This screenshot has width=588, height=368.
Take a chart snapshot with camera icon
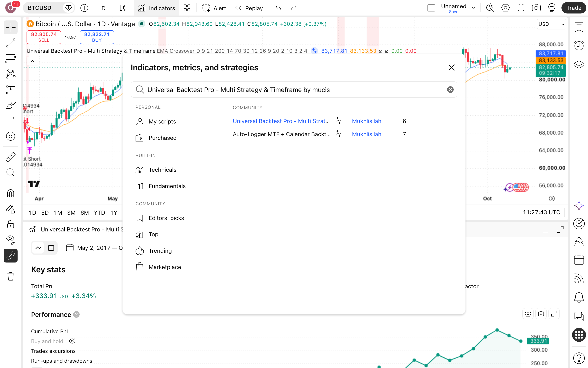[x=536, y=8]
